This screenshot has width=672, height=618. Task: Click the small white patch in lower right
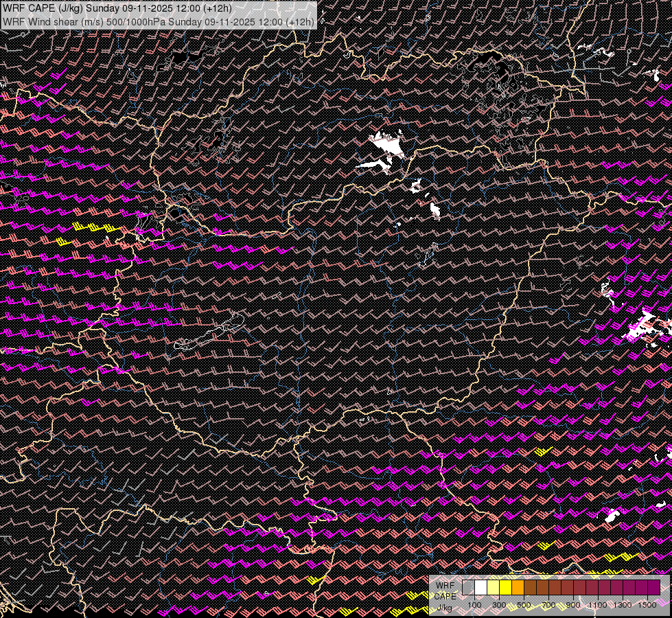(x=611, y=516)
